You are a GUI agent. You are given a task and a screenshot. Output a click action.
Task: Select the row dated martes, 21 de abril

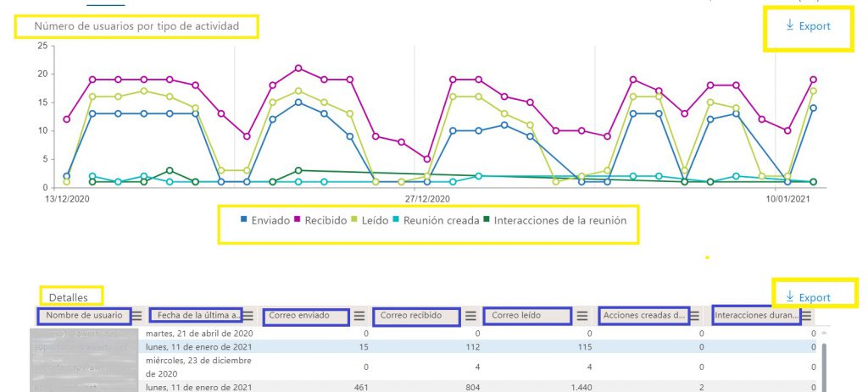(x=424, y=333)
